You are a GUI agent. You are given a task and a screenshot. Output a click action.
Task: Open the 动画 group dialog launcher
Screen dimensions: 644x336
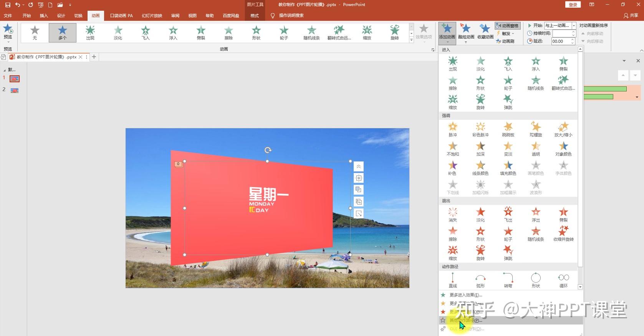433,50
